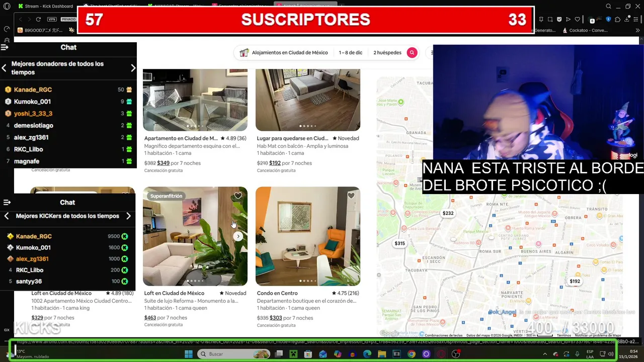Go to next leaderboard in Mejores KICKers
Screen dimensions: 644x362
click(128, 216)
